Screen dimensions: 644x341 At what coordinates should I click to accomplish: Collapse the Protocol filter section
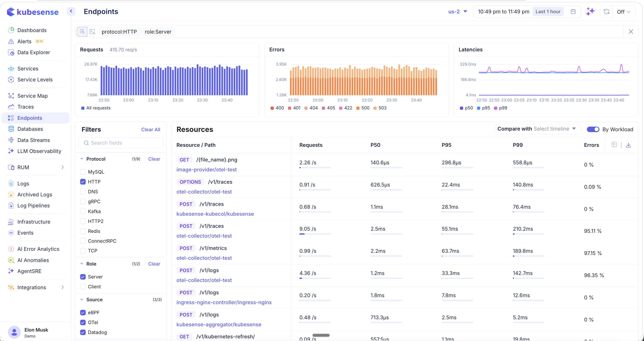click(x=82, y=159)
